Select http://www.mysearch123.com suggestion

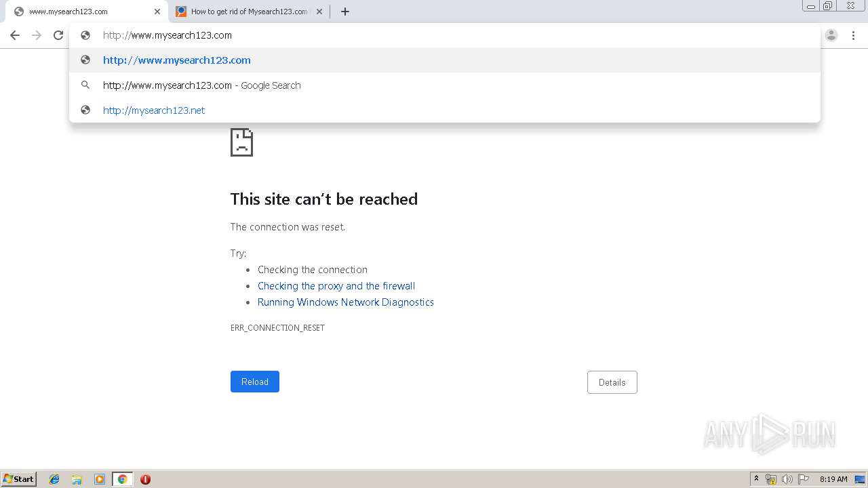(x=445, y=60)
